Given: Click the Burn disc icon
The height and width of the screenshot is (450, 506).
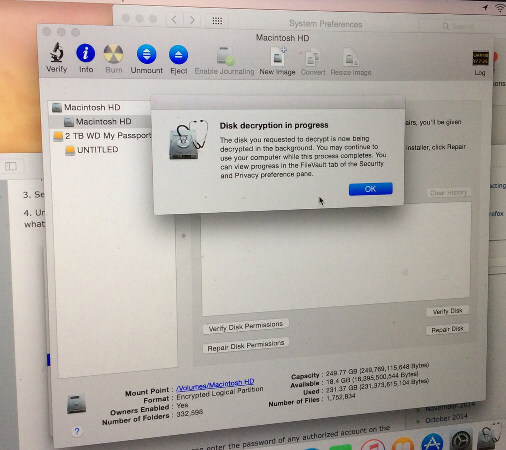Looking at the screenshot, I should pos(114,54).
